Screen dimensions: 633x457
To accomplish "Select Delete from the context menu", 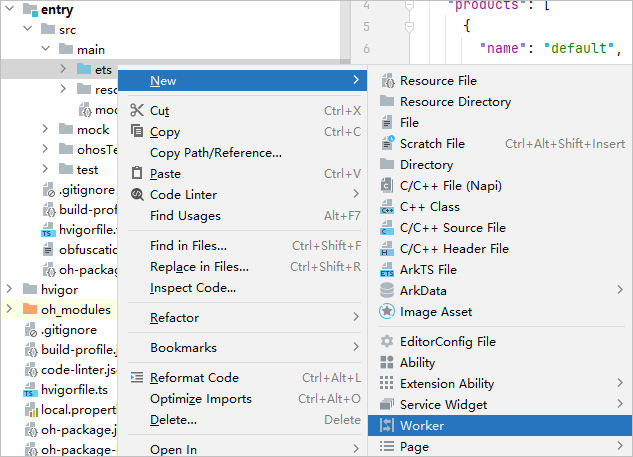I will coord(173,420).
